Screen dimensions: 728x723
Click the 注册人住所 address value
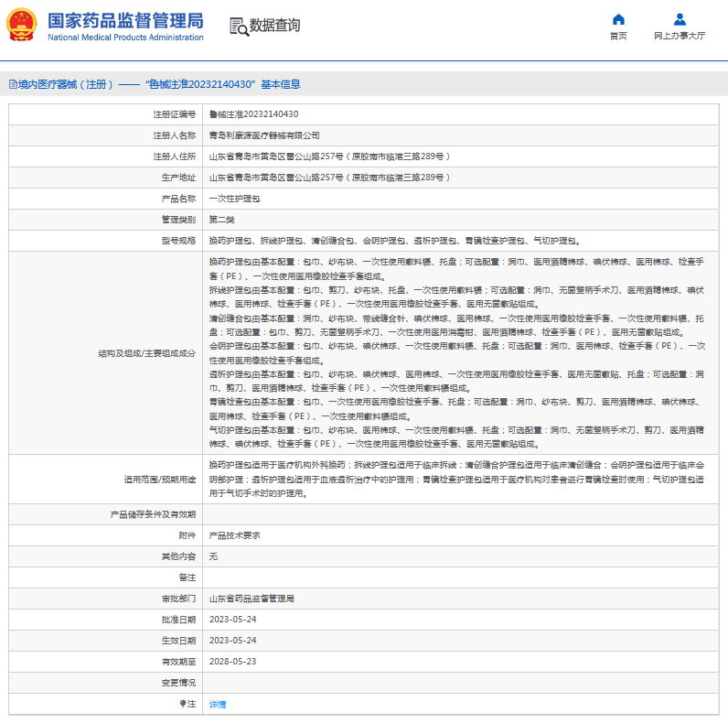coord(329,156)
